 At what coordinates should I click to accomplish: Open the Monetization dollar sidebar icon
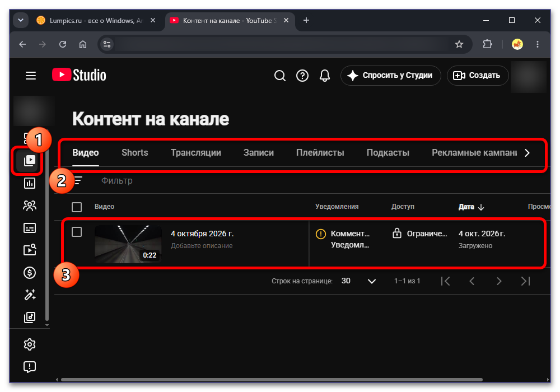pyautogui.click(x=30, y=273)
